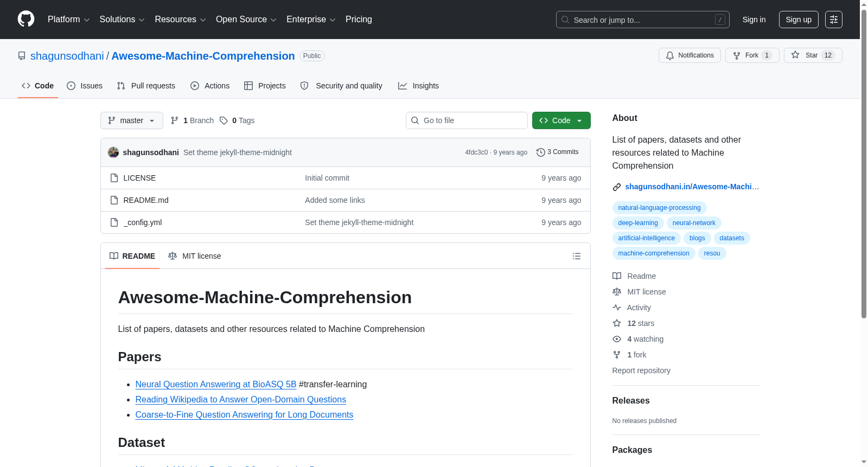This screenshot has width=868, height=467.
Task: Click the _config.yml file icon
Action: click(x=114, y=222)
